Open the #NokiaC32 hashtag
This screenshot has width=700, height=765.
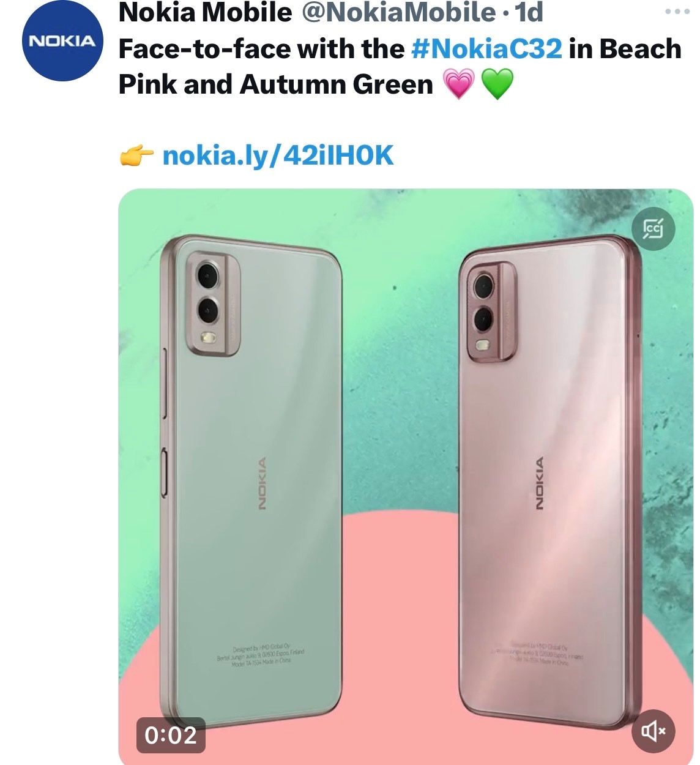pos(486,49)
